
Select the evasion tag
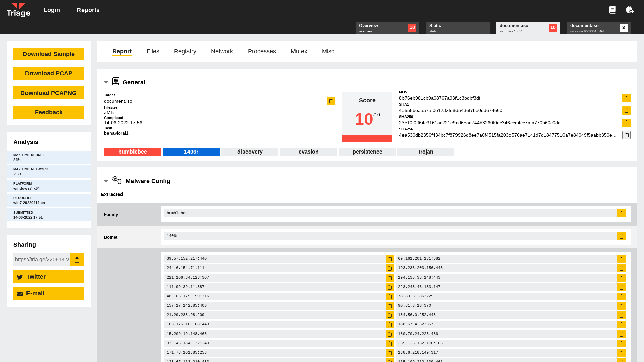pos(309,152)
